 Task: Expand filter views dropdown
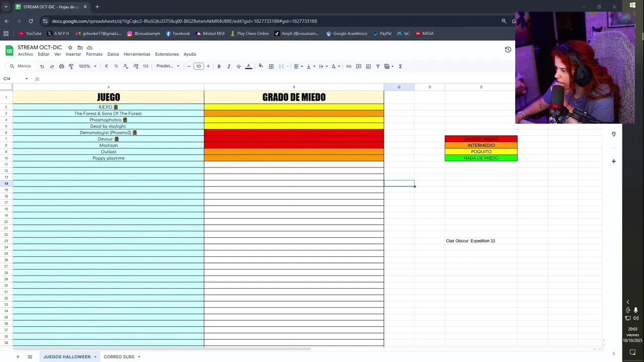(x=392, y=66)
